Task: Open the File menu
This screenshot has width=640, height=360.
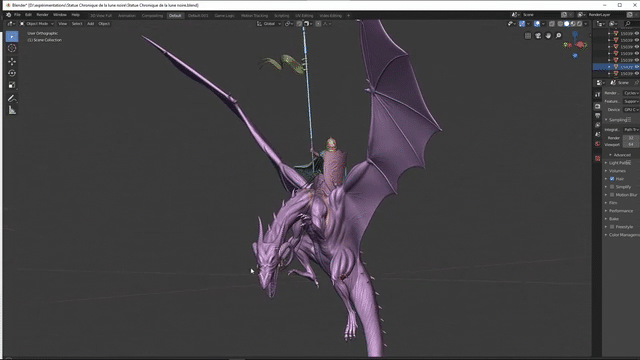Action: [x=17, y=15]
